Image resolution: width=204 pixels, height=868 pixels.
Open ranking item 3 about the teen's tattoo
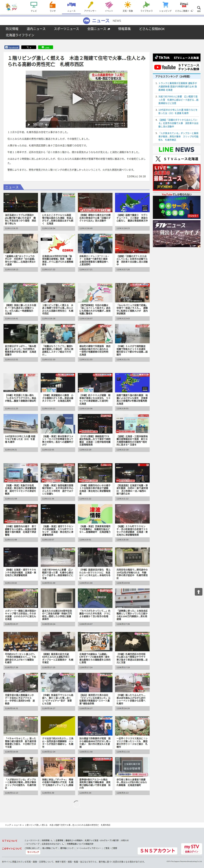click(178, 112)
